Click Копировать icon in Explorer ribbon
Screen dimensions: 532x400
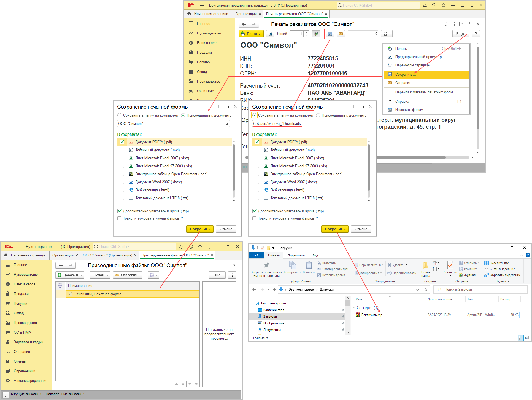click(293, 265)
